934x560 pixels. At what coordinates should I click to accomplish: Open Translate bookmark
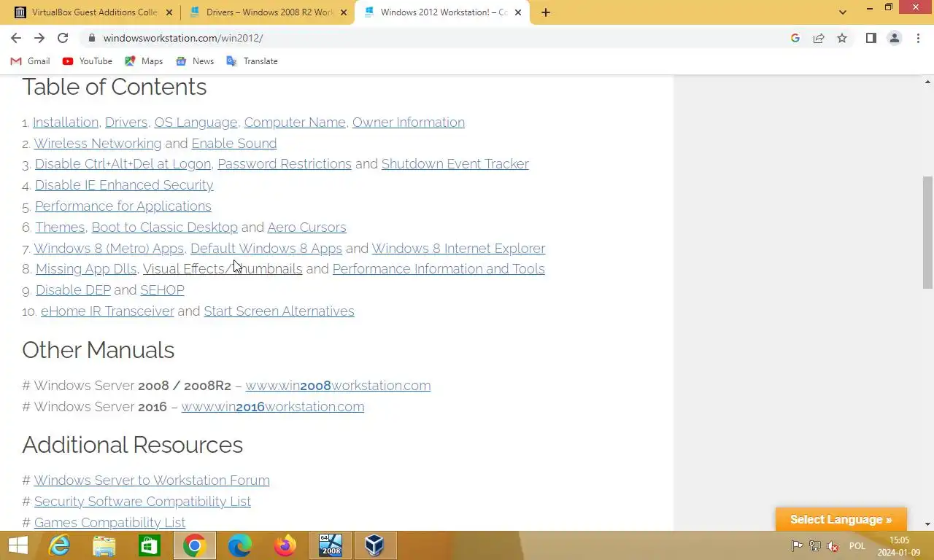pos(252,61)
